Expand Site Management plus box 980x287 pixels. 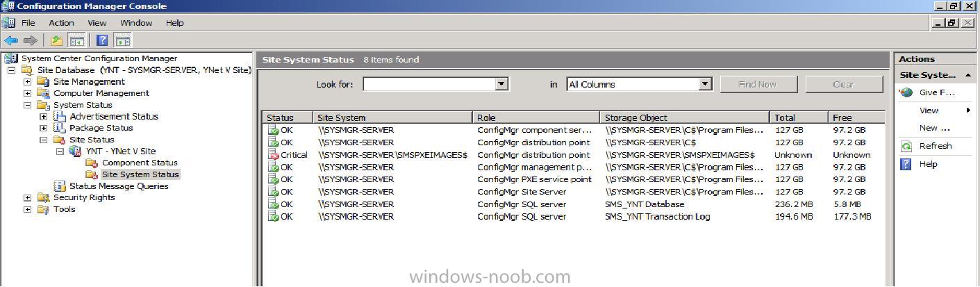point(27,82)
